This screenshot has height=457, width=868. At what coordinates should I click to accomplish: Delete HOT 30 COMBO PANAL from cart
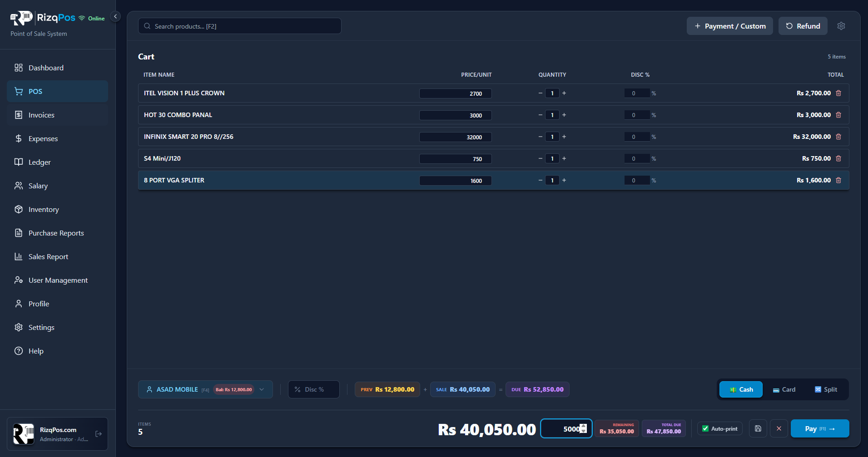coord(838,115)
